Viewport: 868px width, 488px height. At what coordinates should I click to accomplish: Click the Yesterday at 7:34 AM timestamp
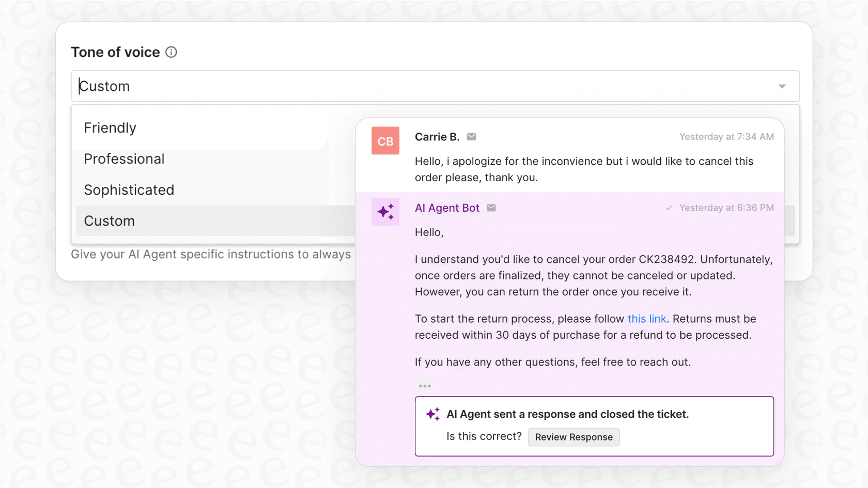point(726,136)
